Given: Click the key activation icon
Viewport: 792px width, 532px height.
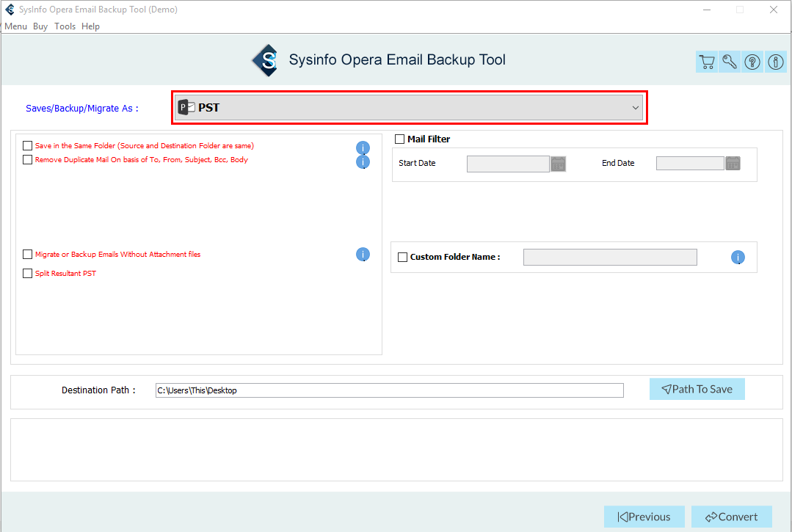Looking at the screenshot, I should click(730, 62).
